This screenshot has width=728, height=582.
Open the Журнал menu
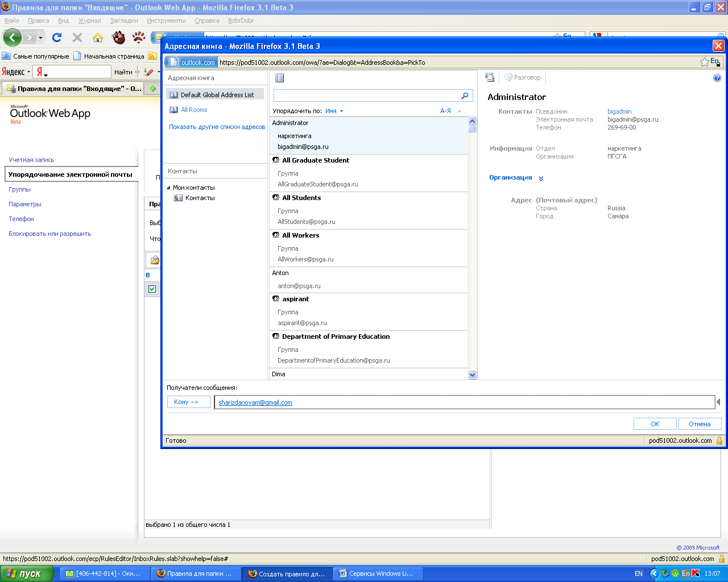(89, 20)
